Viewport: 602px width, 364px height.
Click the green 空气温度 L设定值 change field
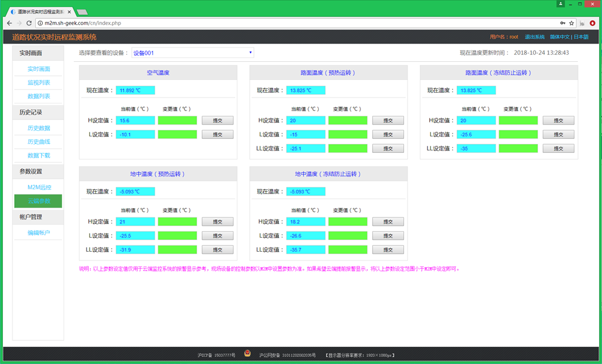point(178,134)
